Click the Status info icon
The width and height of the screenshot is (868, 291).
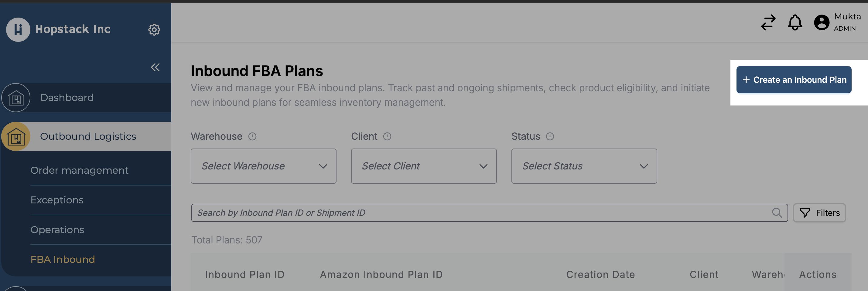point(550,136)
